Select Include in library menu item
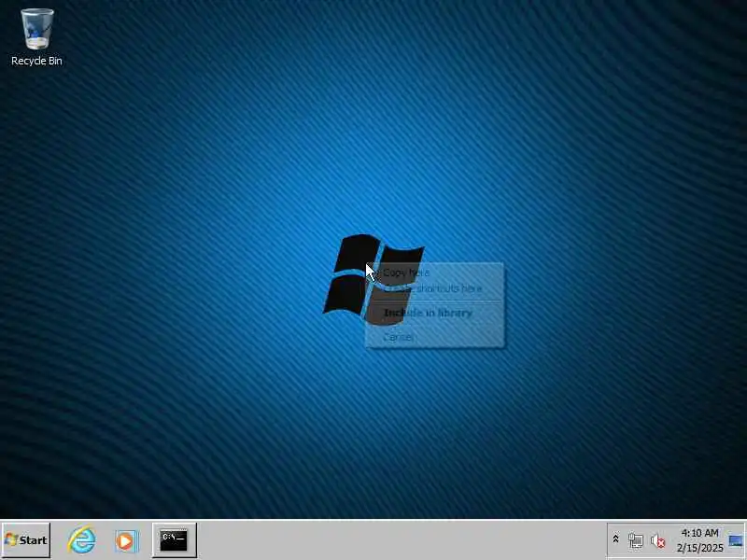Image resolution: width=747 pixels, height=560 pixels. (x=434, y=313)
